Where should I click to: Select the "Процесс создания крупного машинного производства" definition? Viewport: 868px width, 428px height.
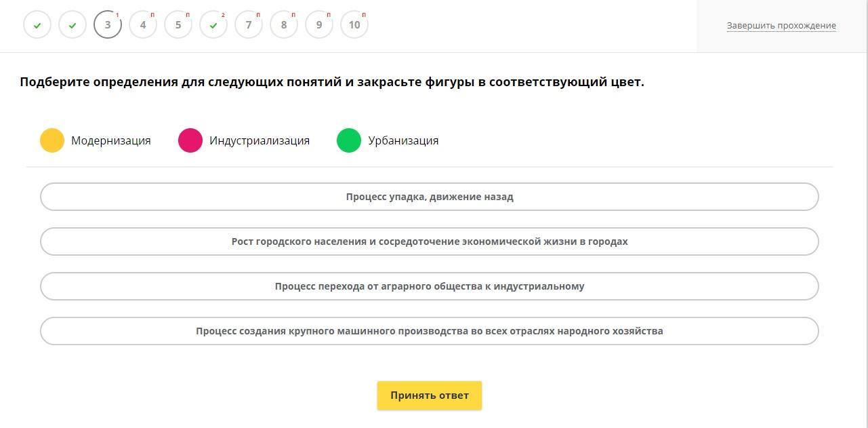430,331
